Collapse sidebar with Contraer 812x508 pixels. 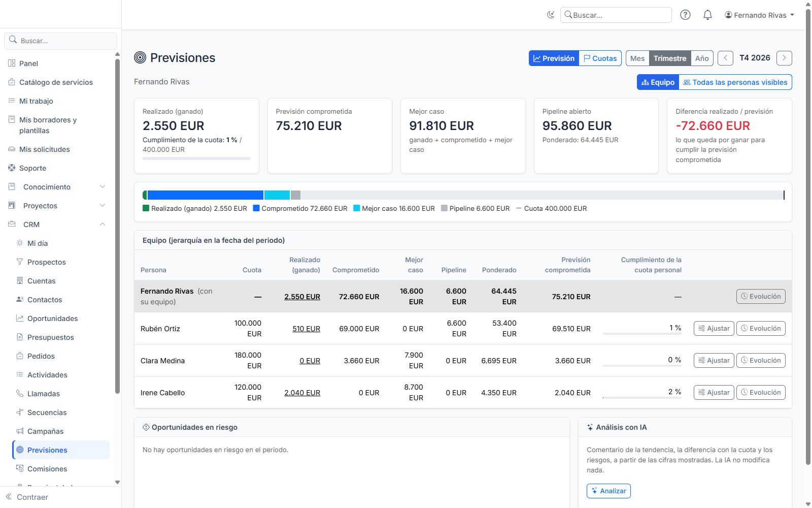27,497
